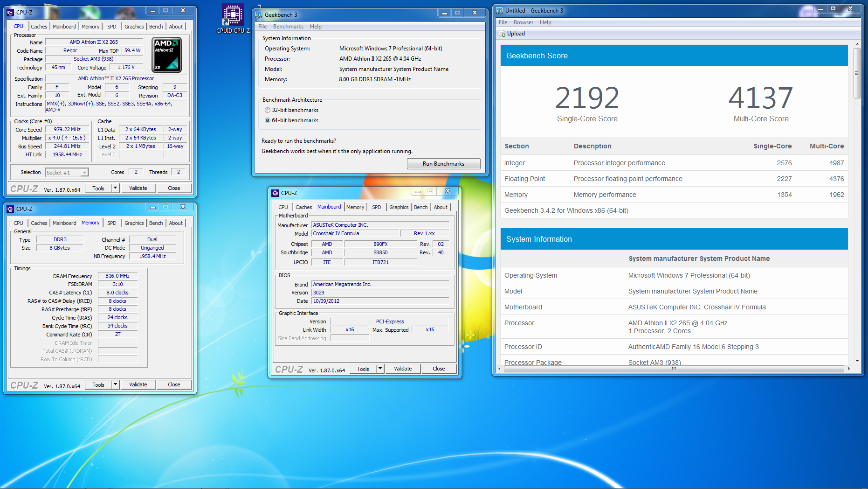Switch to CPU tab in Memory CPU-Z window
The height and width of the screenshot is (489, 868).
[x=19, y=223]
